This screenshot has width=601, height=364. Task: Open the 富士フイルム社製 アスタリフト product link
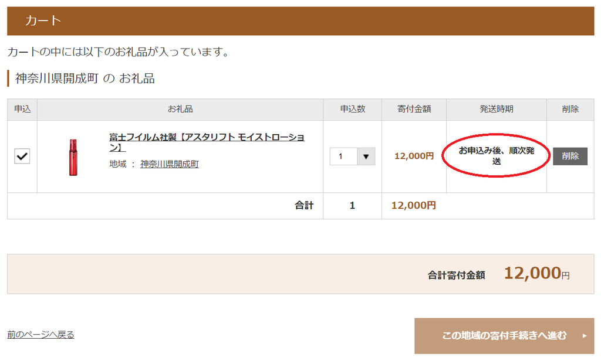pos(207,142)
